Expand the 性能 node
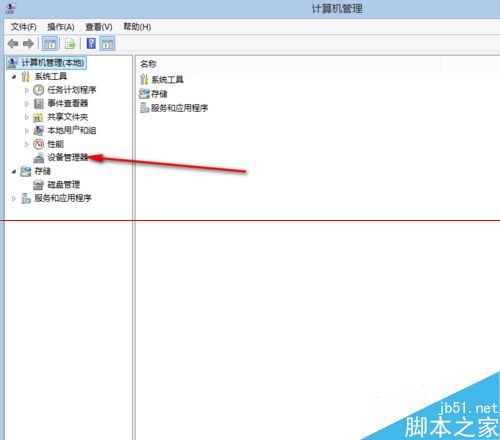The height and width of the screenshot is (440, 500). pos(27,144)
